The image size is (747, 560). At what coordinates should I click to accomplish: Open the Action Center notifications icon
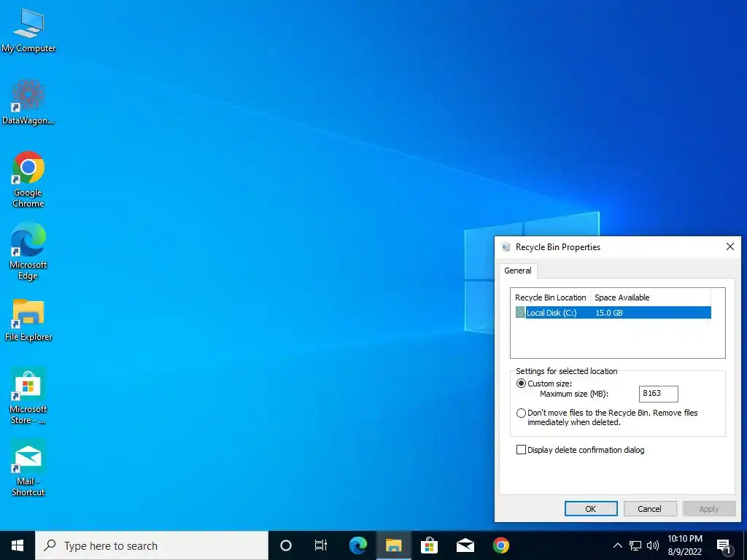point(724,545)
